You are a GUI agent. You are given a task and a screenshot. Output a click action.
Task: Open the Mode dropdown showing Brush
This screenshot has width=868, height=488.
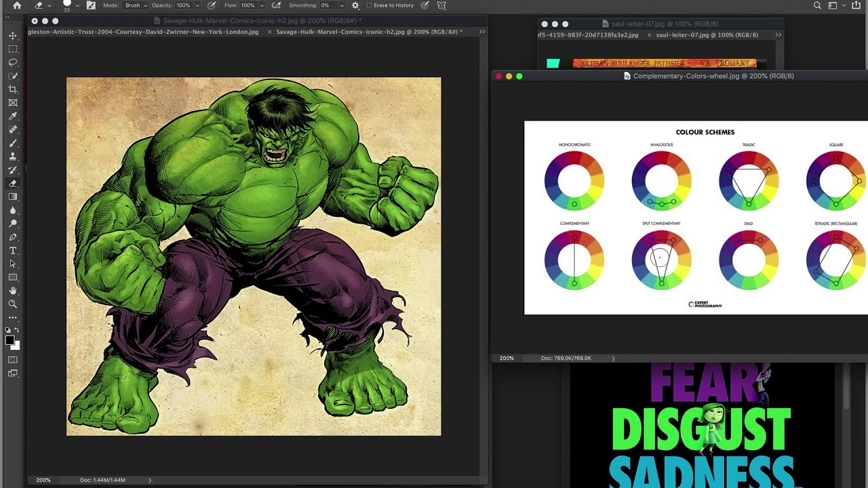click(135, 5)
